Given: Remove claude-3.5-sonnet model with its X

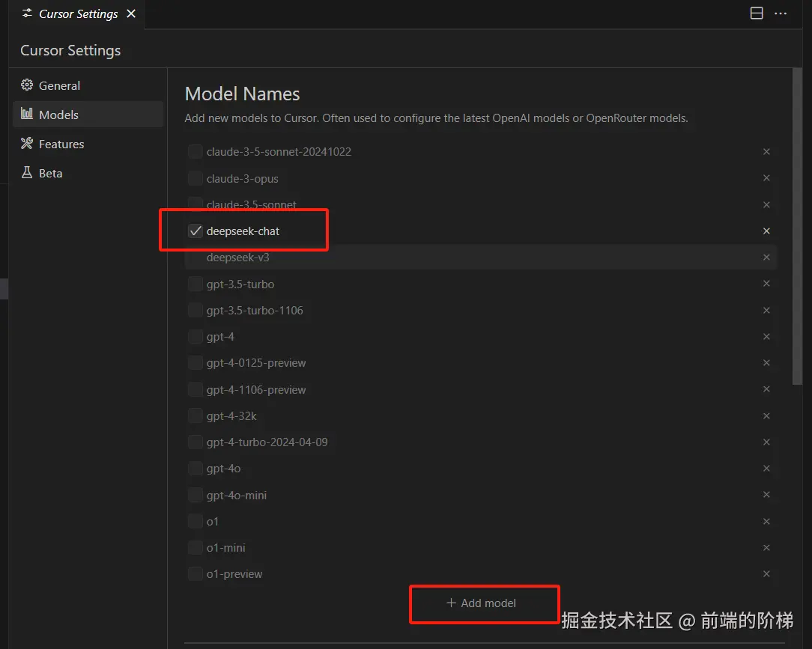Looking at the screenshot, I should [766, 205].
